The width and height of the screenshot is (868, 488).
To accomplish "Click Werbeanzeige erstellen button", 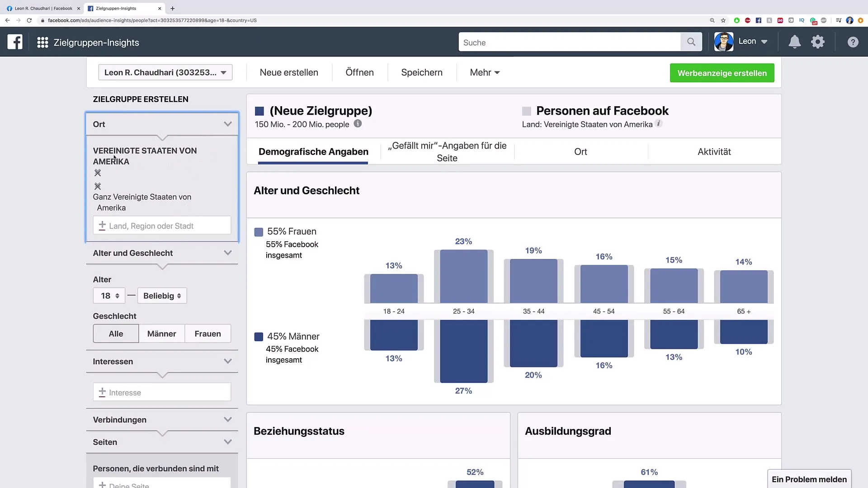I will pos(722,73).
